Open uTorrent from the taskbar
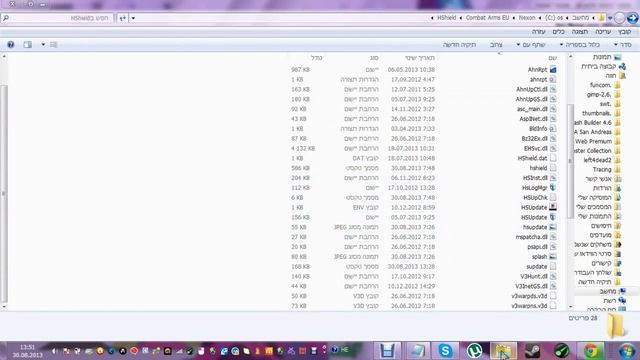Screen dimensions: 640x360 (474, 351)
